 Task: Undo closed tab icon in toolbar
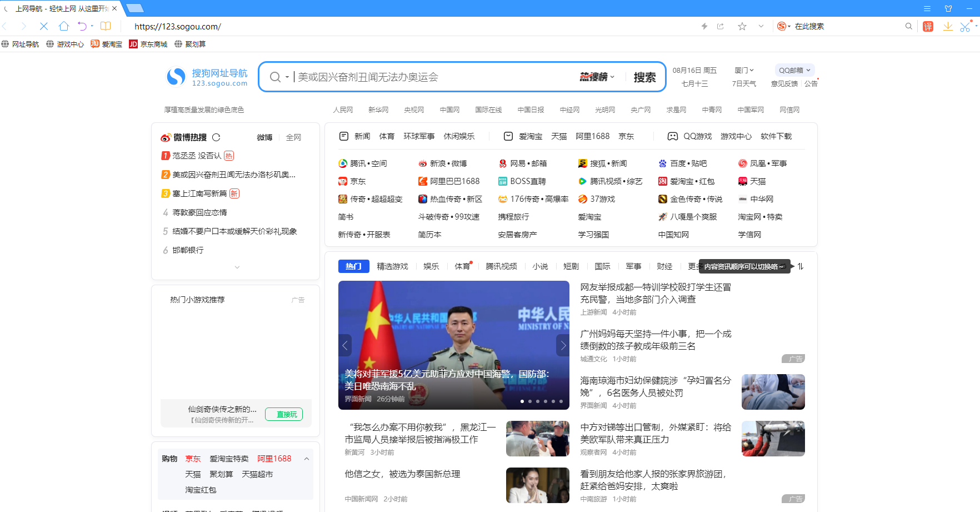(x=82, y=26)
